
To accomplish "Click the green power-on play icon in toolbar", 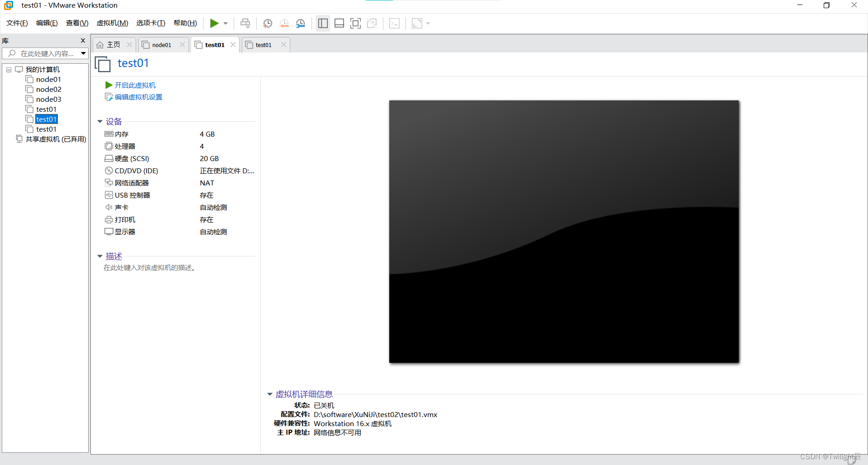I will (214, 23).
